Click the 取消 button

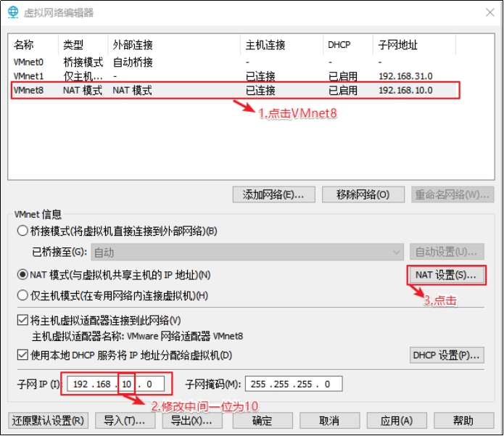(329, 421)
